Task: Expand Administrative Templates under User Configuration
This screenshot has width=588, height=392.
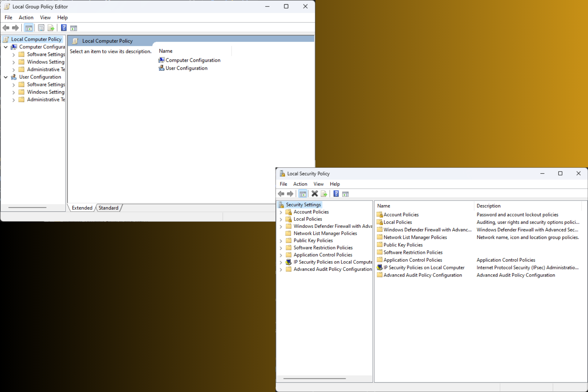Action: pos(13,100)
